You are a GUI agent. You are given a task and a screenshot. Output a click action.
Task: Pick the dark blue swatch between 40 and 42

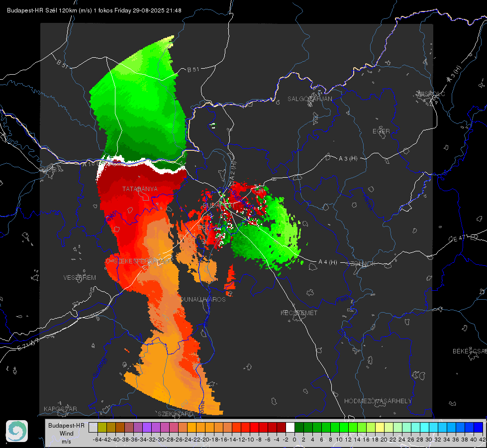[479, 428]
